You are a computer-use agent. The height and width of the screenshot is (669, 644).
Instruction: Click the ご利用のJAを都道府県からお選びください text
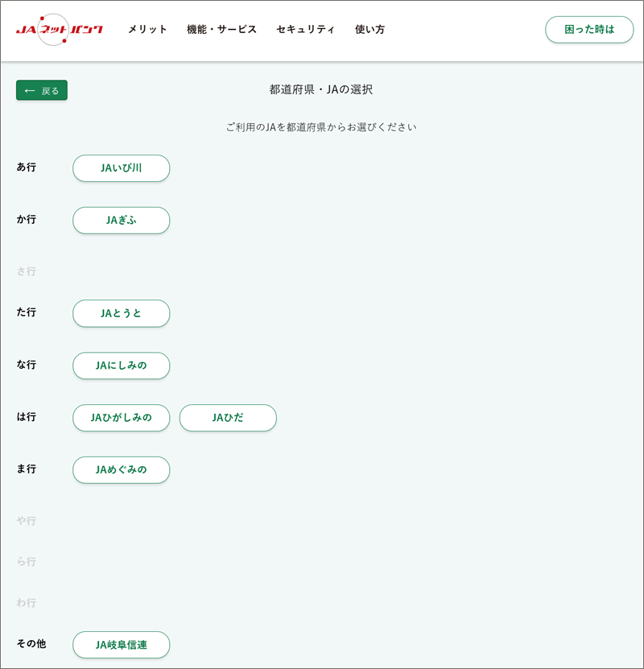[x=321, y=127]
